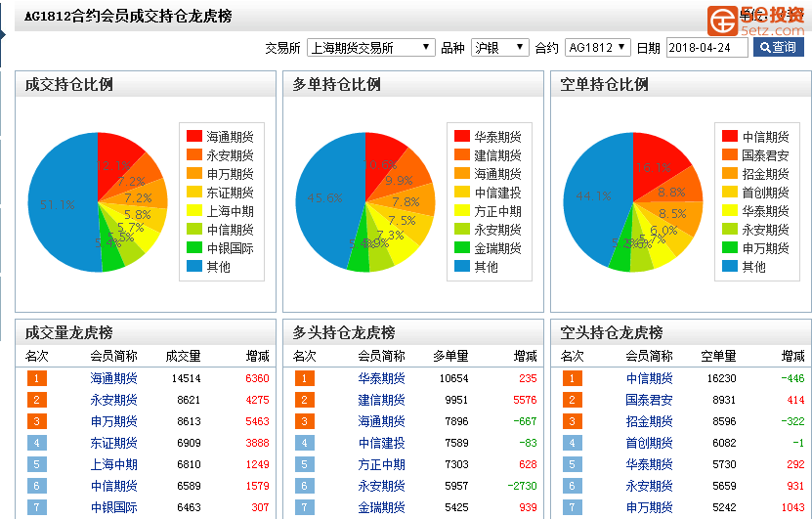Open 中信期货 link in 空头持仓龙虎榜
The image size is (812, 519).
[x=650, y=378]
